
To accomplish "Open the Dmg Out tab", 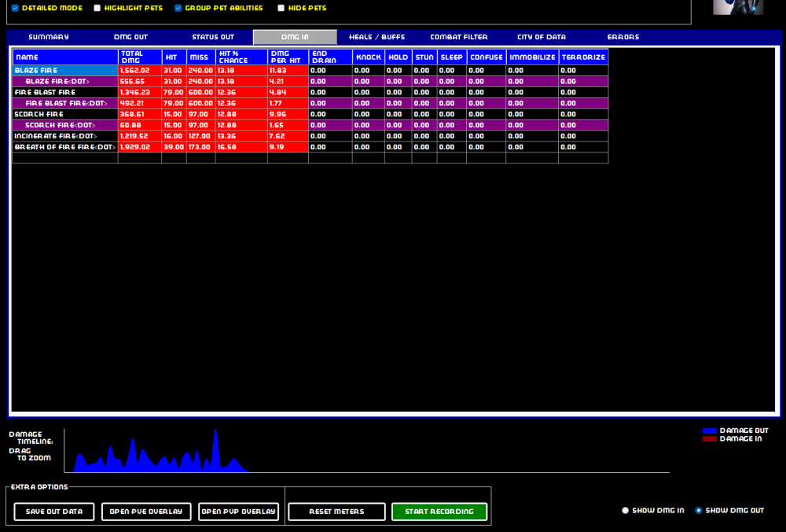I will pos(130,37).
